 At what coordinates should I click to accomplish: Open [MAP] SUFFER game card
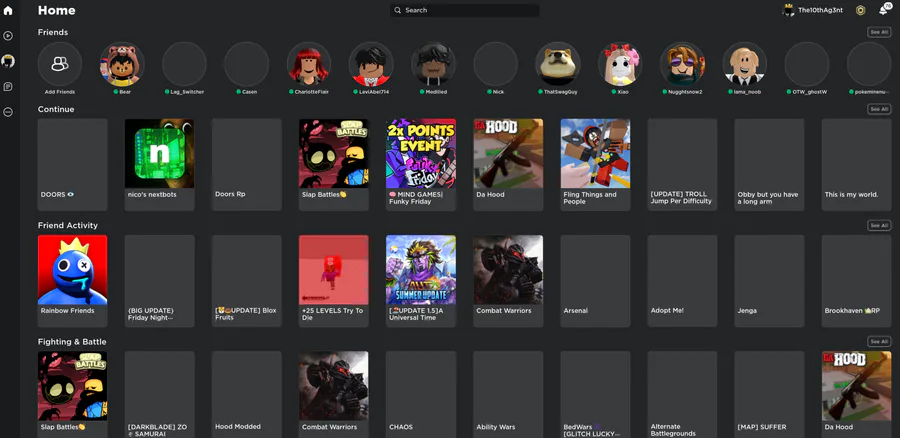[x=769, y=395]
